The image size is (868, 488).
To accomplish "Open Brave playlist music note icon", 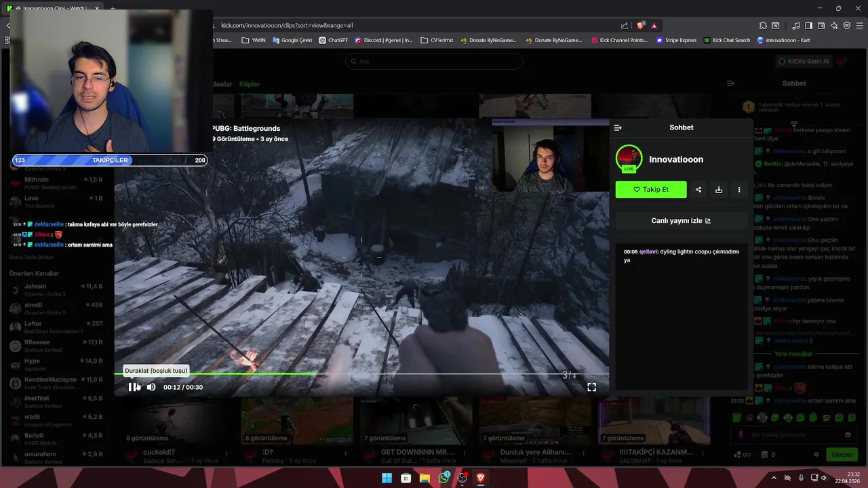I will click(796, 26).
